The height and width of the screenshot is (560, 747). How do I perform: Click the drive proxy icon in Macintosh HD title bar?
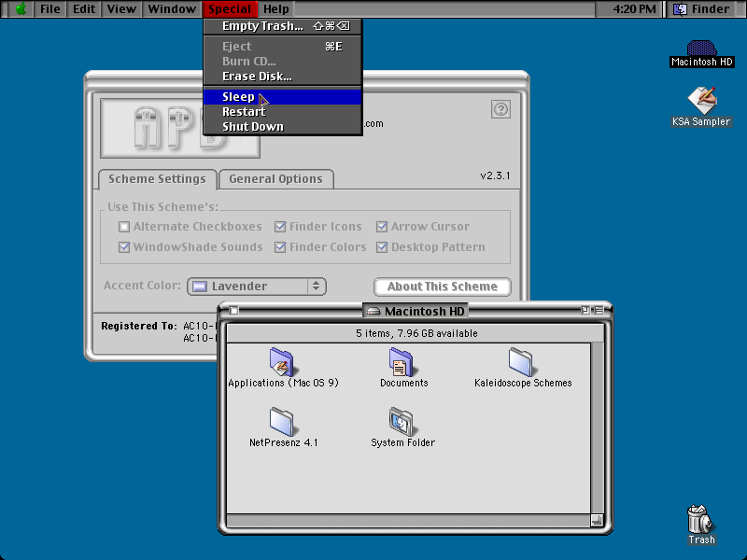pos(373,312)
